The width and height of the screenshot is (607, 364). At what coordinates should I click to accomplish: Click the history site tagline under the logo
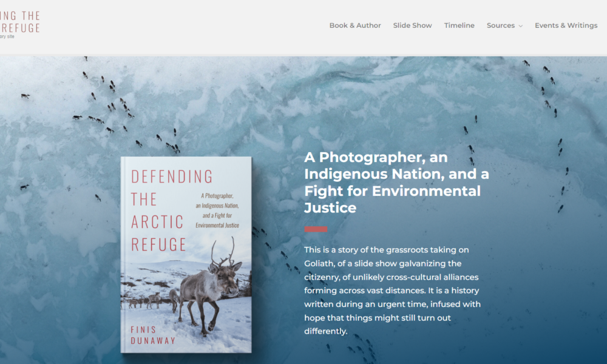(x=7, y=36)
